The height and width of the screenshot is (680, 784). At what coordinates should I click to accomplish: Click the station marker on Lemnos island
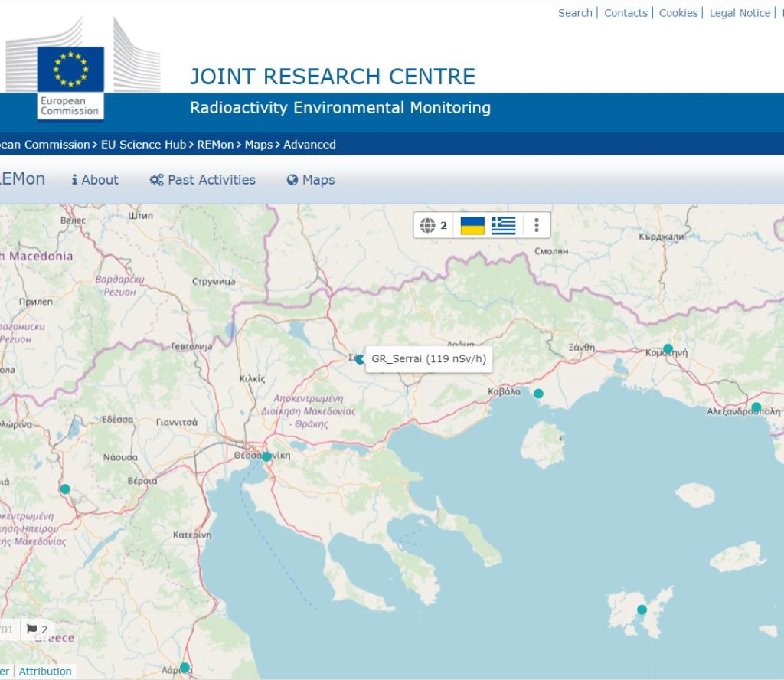(x=642, y=610)
